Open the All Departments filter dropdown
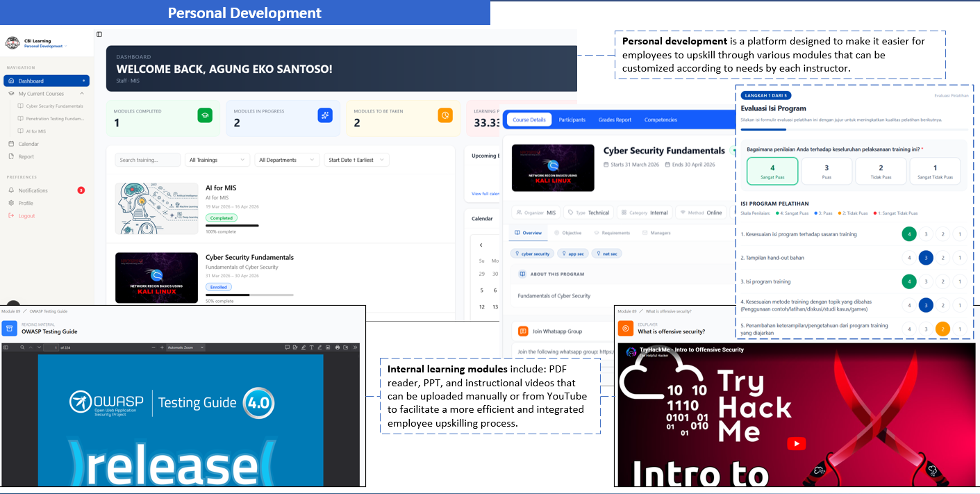This screenshot has width=980, height=494. click(287, 160)
